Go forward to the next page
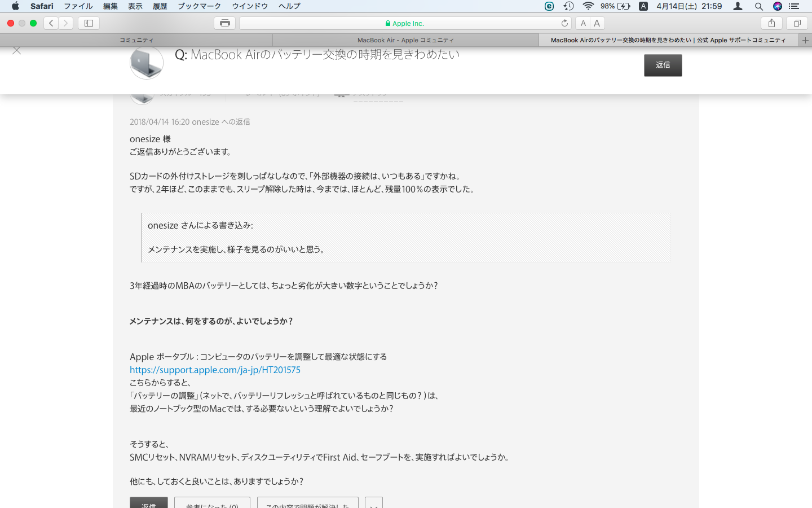812x508 pixels. coord(66,23)
